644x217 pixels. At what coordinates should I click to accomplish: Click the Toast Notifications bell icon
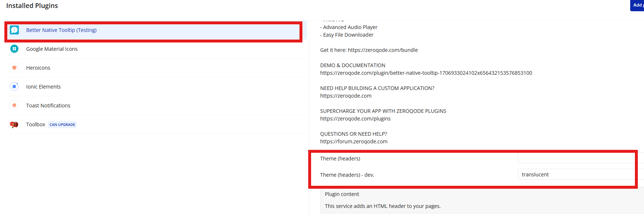point(14,106)
